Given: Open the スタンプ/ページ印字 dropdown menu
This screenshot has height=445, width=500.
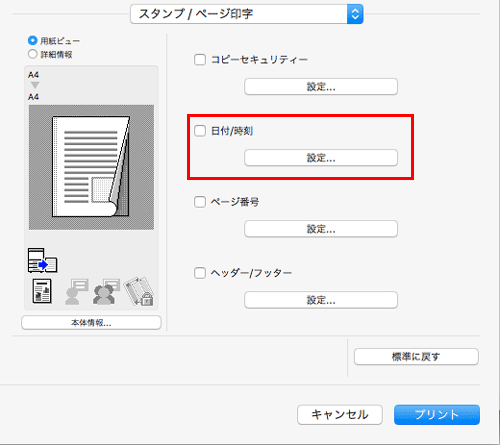Looking at the screenshot, I should tap(247, 14).
